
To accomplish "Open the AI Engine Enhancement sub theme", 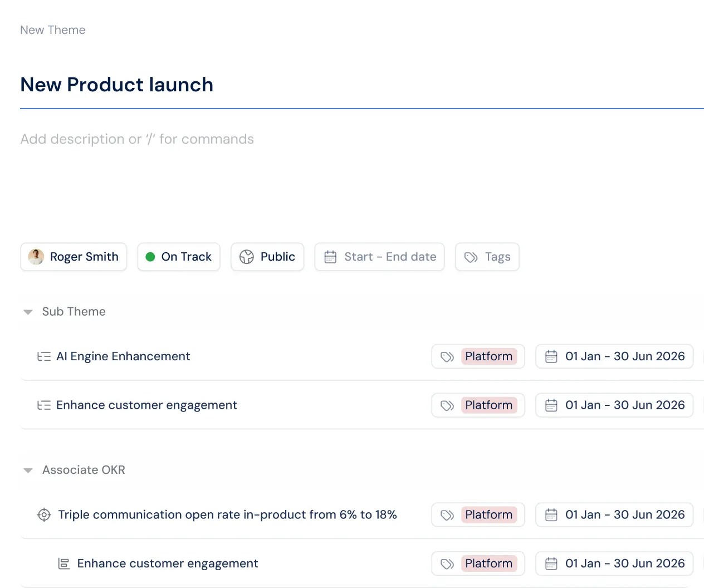I will (x=123, y=356).
